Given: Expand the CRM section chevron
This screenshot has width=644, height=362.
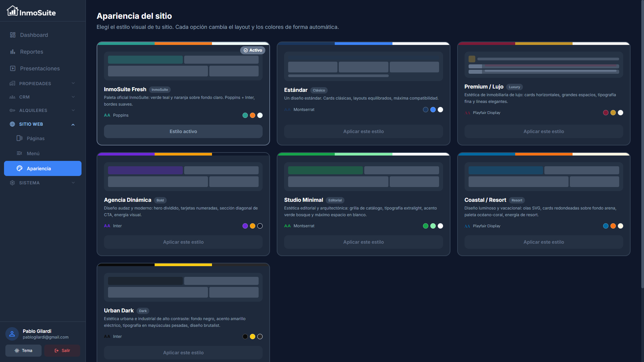Looking at the screenshot, I should pos(73,97).
